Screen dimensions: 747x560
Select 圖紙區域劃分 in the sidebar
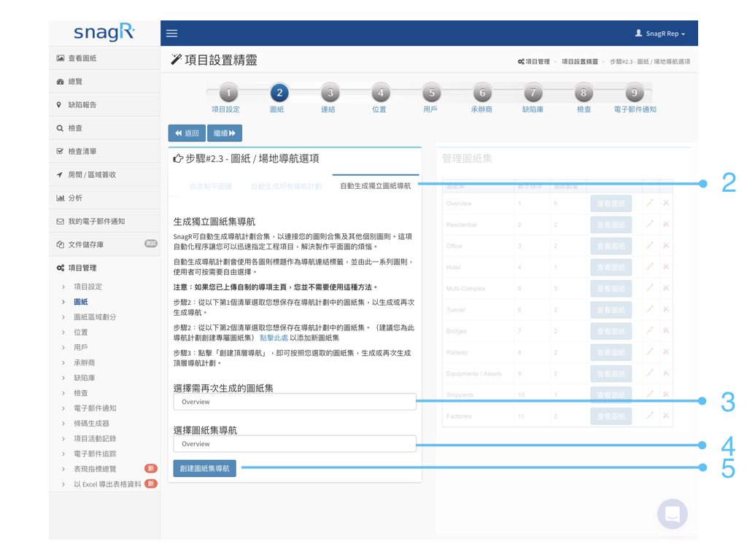95,317
